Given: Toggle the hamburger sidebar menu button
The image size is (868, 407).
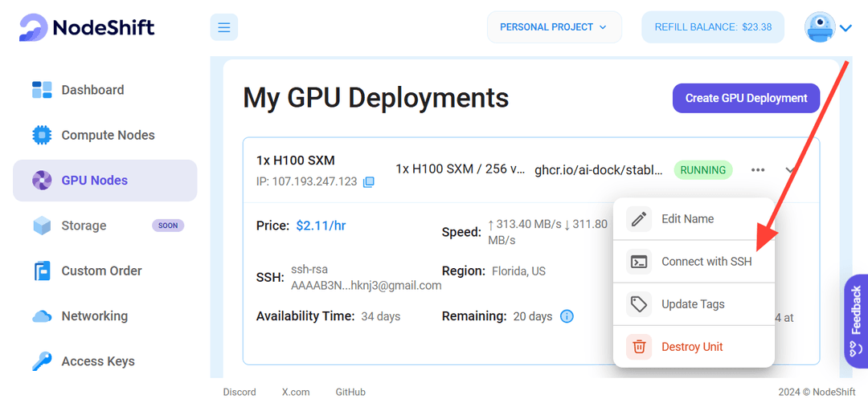Looking at the screenshot, I should 224,27.
